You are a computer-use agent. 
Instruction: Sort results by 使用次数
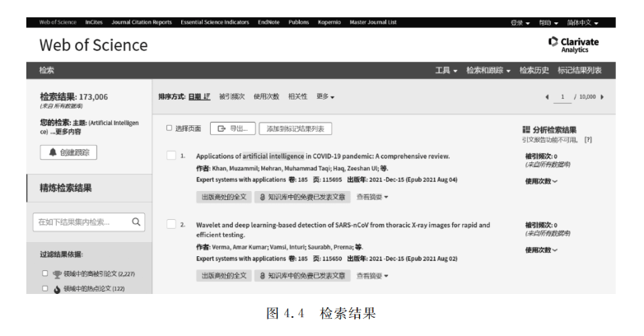[x=266, y=96]
